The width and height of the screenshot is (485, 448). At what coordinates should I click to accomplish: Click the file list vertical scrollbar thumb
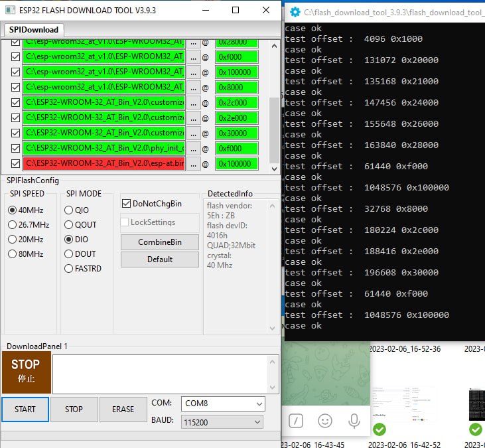(x=274, y=130)
